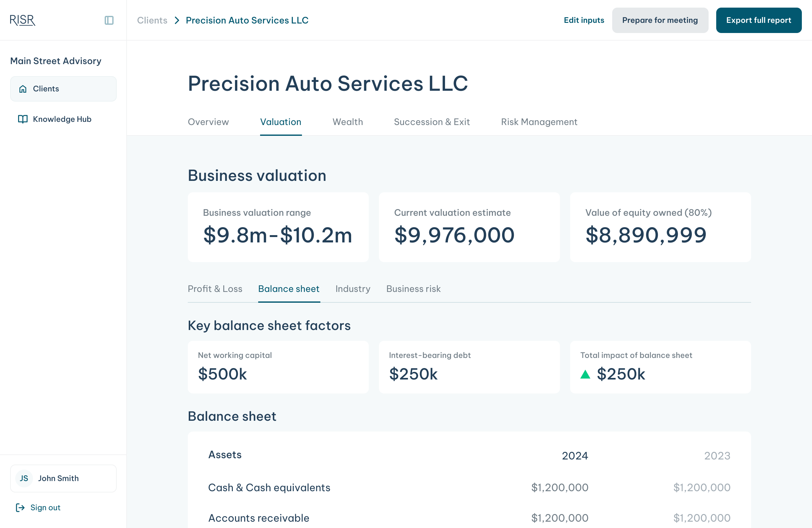Image resolution: width=812 pixels, height=528 pixels.
Task: Click the Knowledge Hub book icon
Action: 23,119
